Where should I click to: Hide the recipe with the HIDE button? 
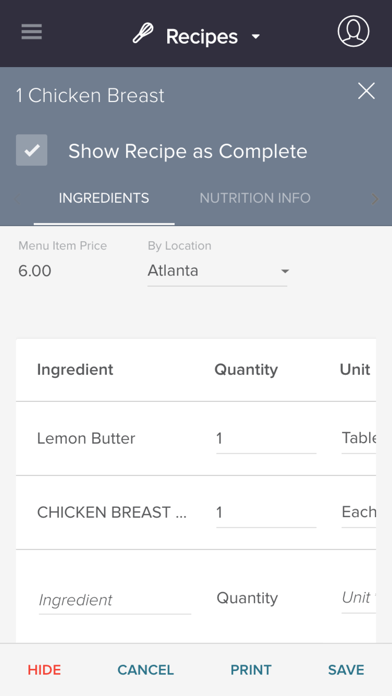(44, 670)
